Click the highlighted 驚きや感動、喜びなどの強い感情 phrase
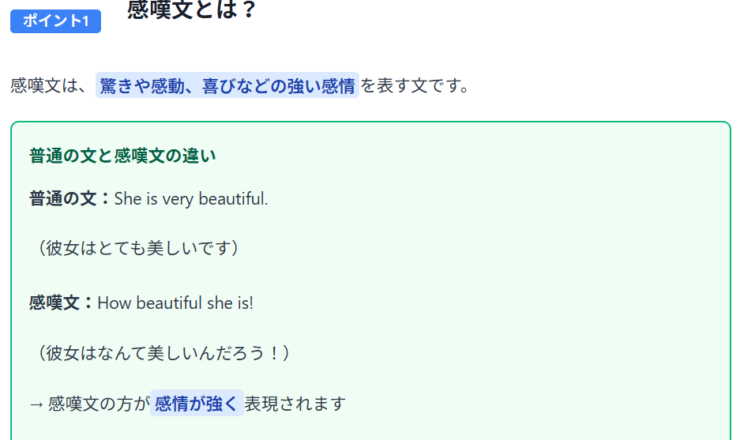Image resolution: width=740 pixels, height=440 pixels. tap(227, 86)
